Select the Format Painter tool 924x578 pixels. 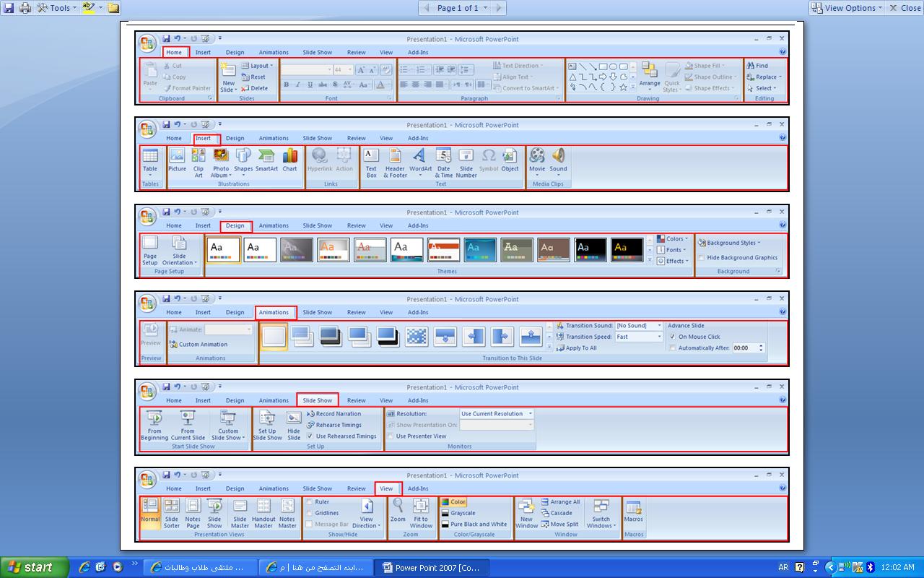coord(187,88)
